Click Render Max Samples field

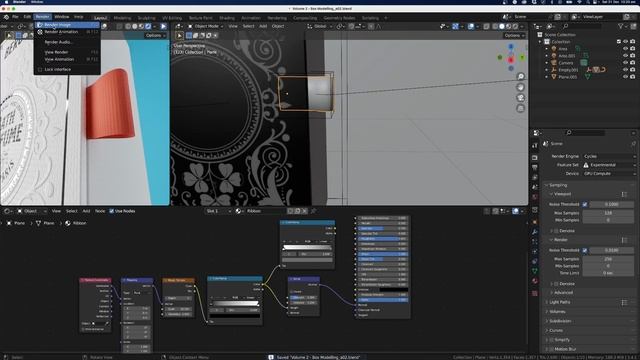(x=608, y=259)
